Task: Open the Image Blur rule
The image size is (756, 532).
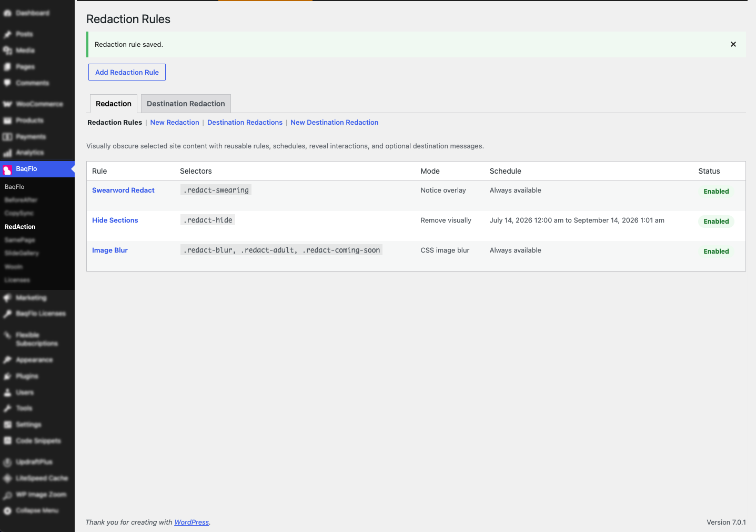Action: (110, 250)
